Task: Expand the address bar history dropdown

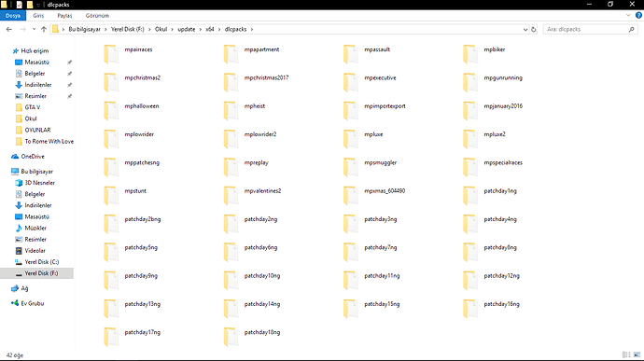Action: pos(525,29)
